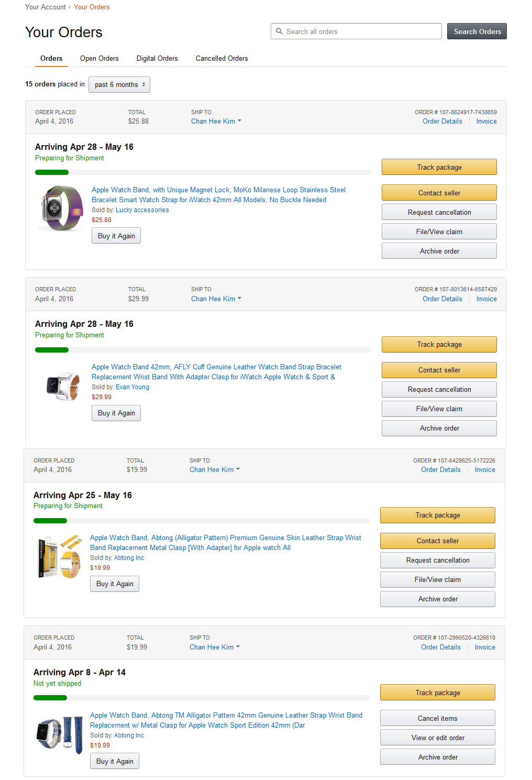Open the rainbow Milanese Loop band thumbnail
The image size is (532, 780).
click(x=61, y=208)
